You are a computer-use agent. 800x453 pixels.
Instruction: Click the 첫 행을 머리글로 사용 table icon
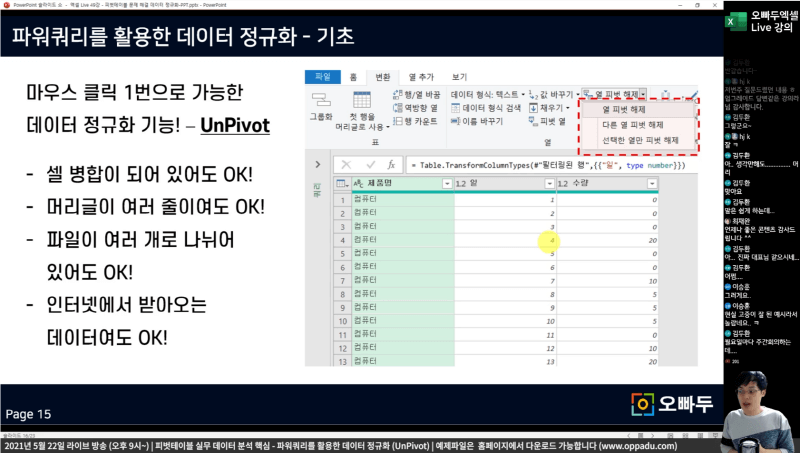pyautogui.click(x=362, y=100)
